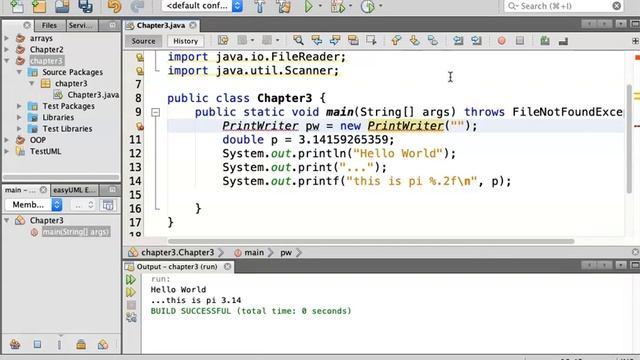Click the Redo arrow icon
This screenshot has width=640, height=360.
pos(138,6)
